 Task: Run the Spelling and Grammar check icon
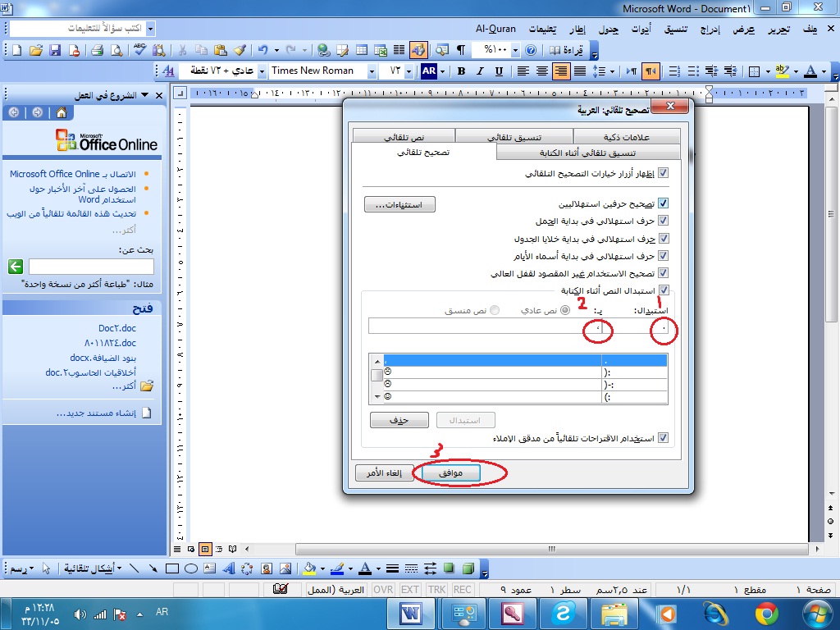click(139, 50)
